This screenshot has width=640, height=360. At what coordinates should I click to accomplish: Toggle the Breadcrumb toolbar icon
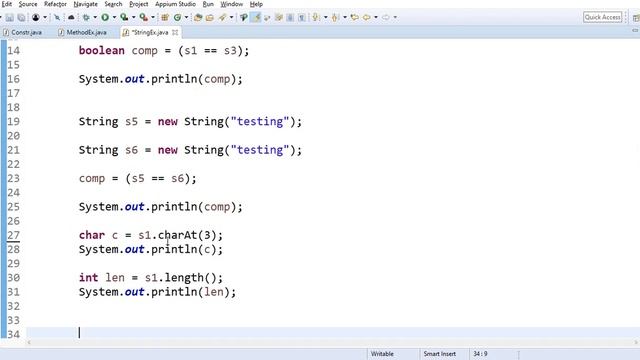pos(244,18)
